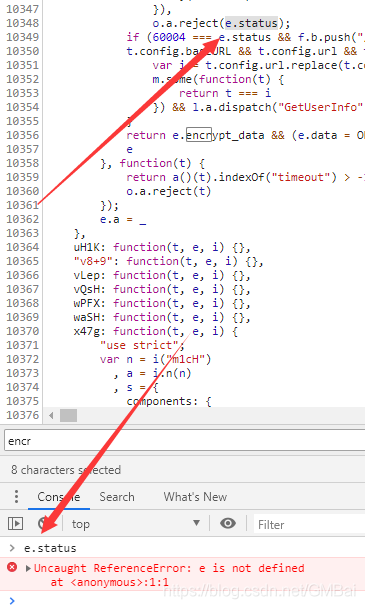The height and width of the screenshot is (609, 365).
Task: Click the 'uH1K' function key in code
Action: [x=87, y=247]
